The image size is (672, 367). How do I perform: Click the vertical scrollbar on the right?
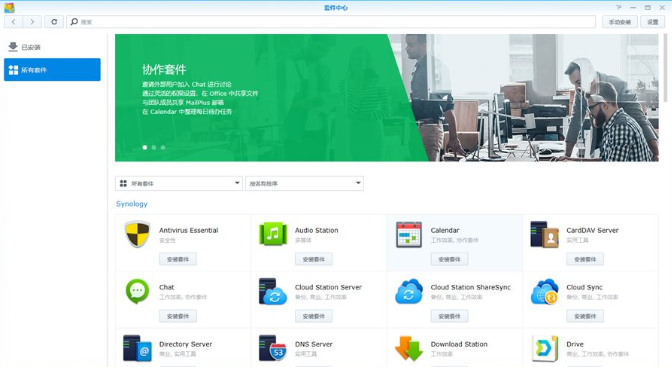tap(665, 68)
